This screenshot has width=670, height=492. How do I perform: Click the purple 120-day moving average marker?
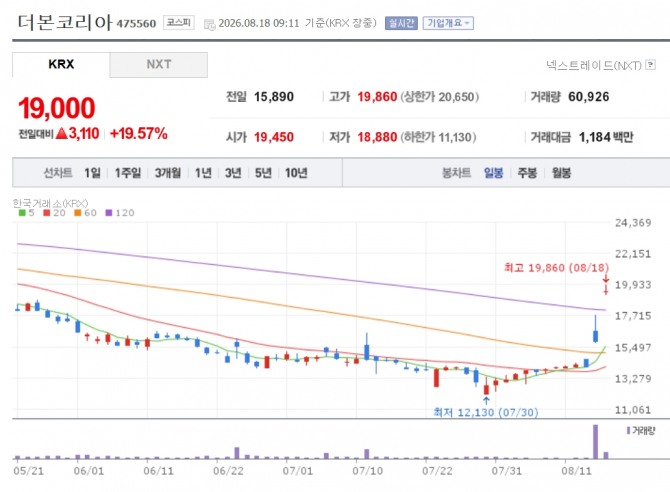109,213
